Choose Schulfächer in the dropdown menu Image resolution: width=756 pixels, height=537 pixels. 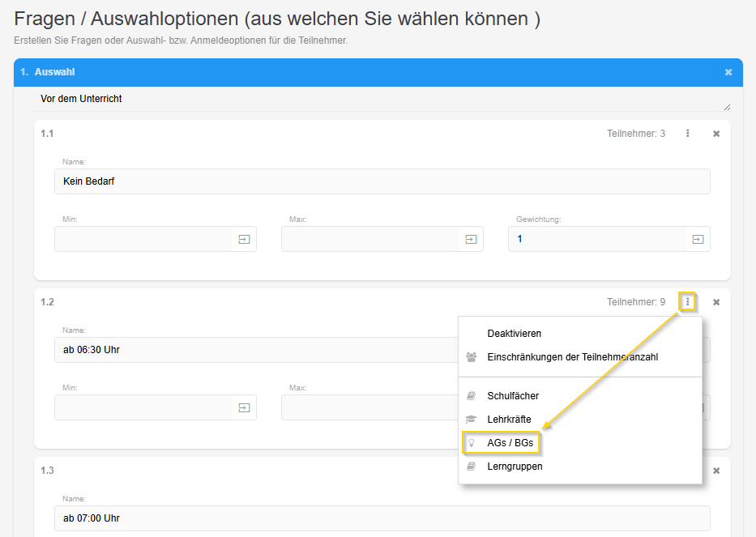coord(513,396)
